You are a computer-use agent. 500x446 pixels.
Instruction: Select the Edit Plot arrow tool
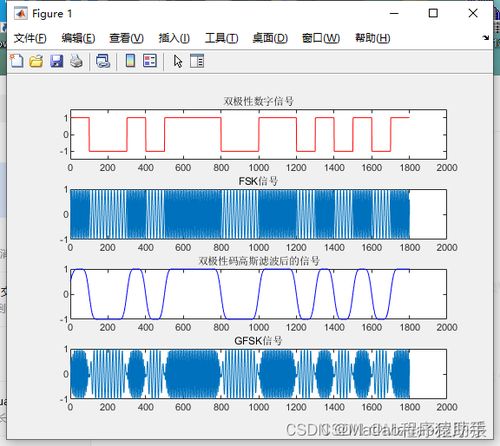click(178, 61)
